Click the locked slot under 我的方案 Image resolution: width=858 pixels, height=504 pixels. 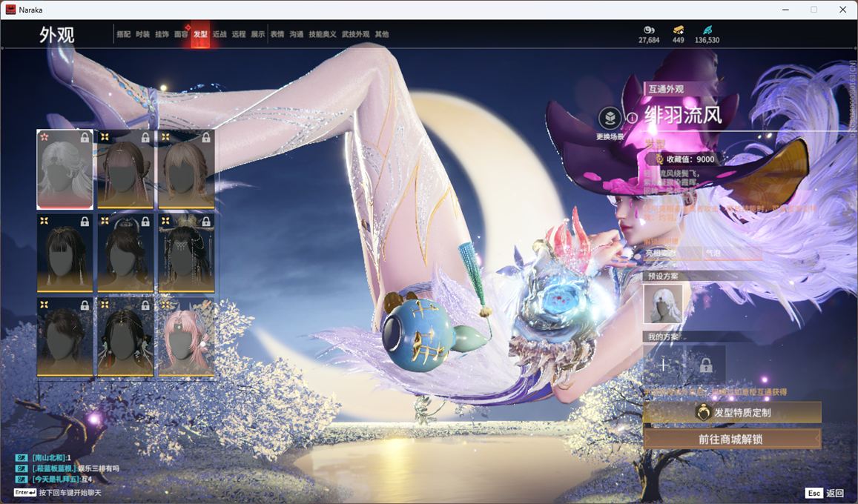tap(706, 365)
